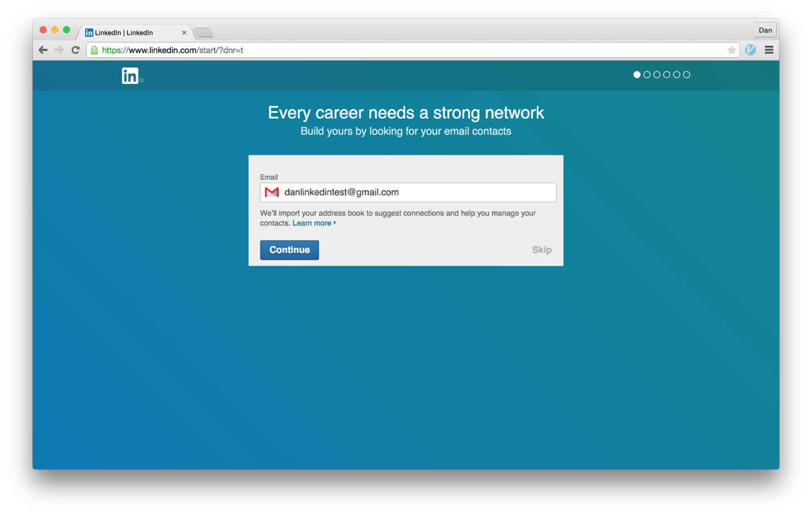Click the blue extension icon in toolbar
This screenshot has width=812, height=516.
[750, 50]
